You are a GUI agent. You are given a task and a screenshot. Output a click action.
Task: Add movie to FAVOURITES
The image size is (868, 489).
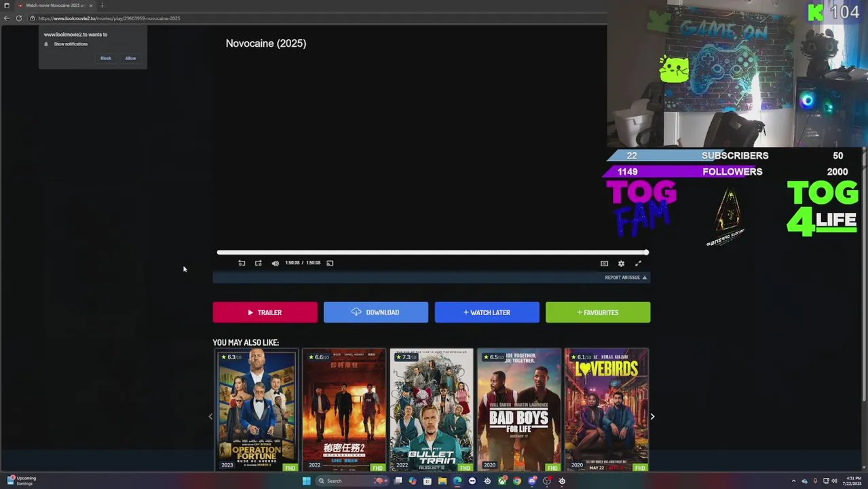(598, 312)
